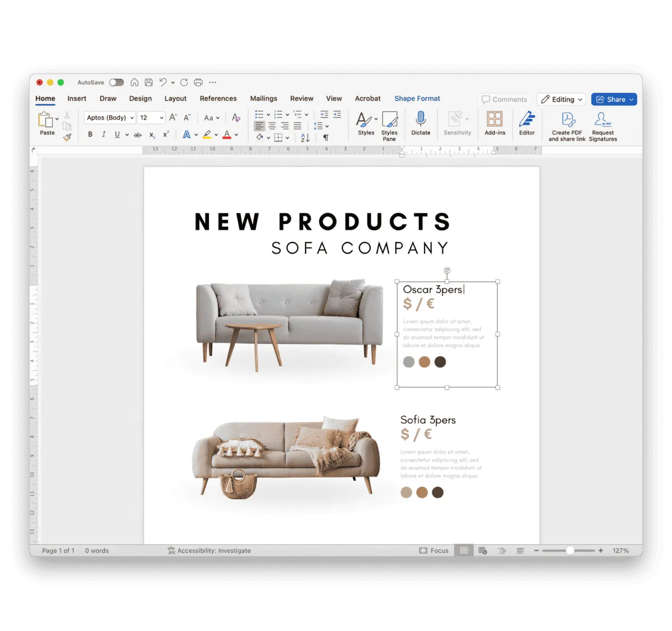Show paragraph marks with the pilcrow icon
This screenshot has height=631, width=672.
coord(326,137)
